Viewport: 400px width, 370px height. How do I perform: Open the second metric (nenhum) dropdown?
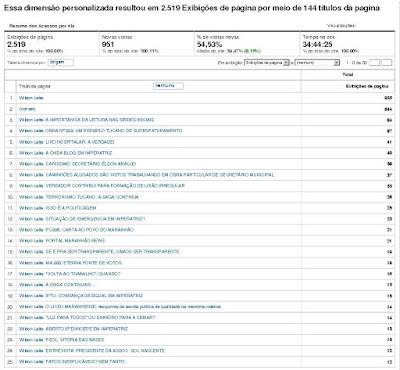point(317,63)
